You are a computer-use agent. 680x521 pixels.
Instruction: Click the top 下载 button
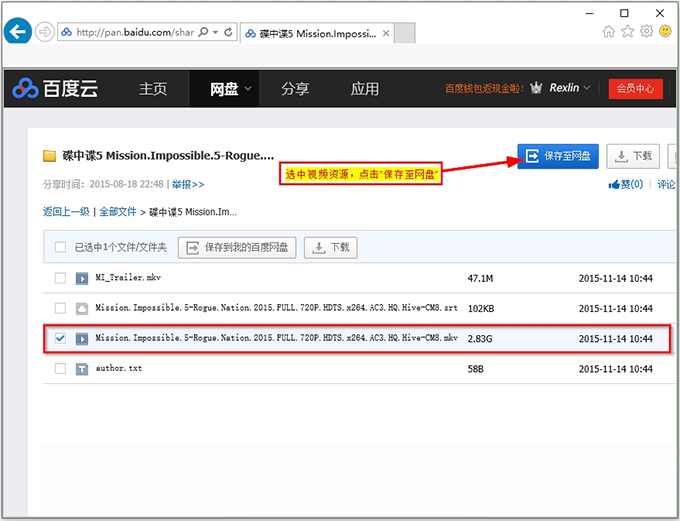point(633,156)
